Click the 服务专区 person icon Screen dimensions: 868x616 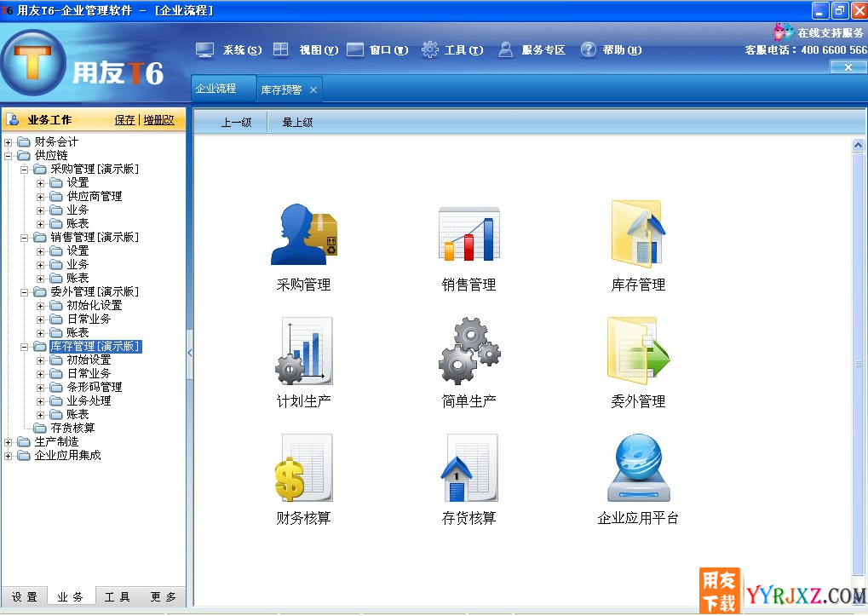(505, 49)
